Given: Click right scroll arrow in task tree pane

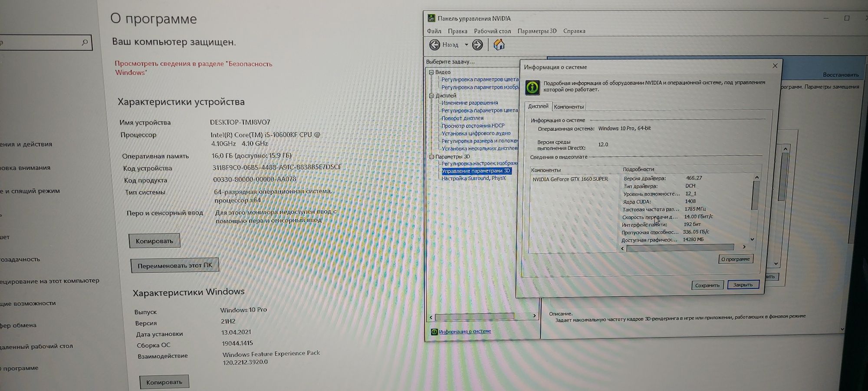Looking at the screenshot, I should point(534,316).
